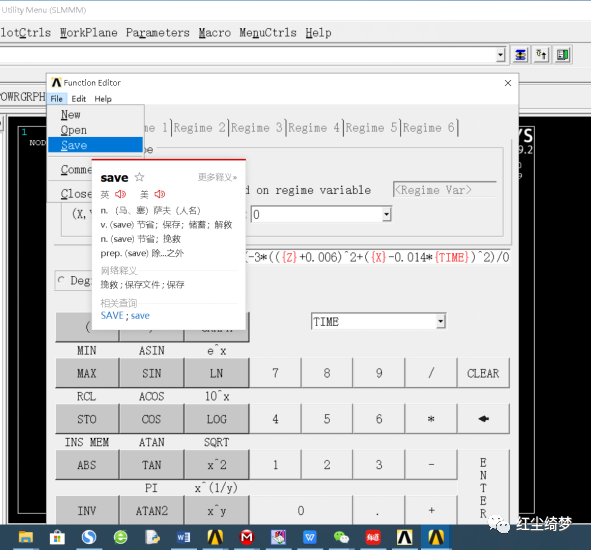The image size is (591, 550).
Task: Open File Explorer from taskbar
Action: 26,537
